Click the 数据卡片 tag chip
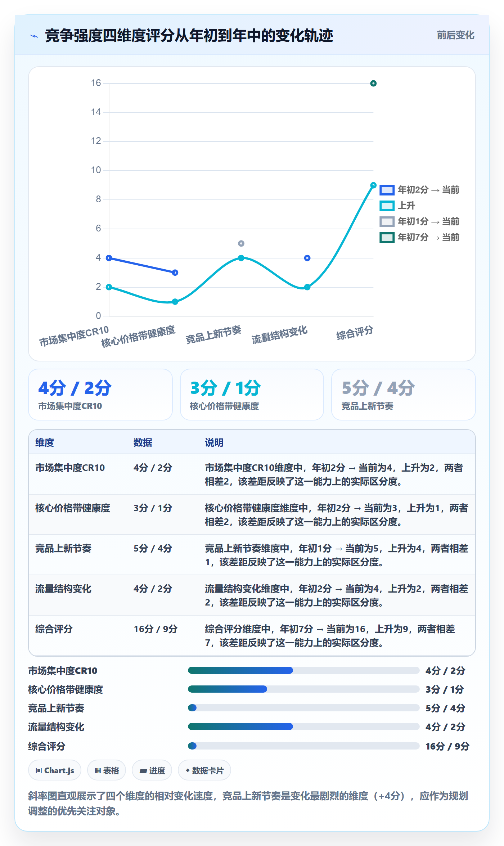The width and height of the screenshot is (504, 846). (204, 770)
